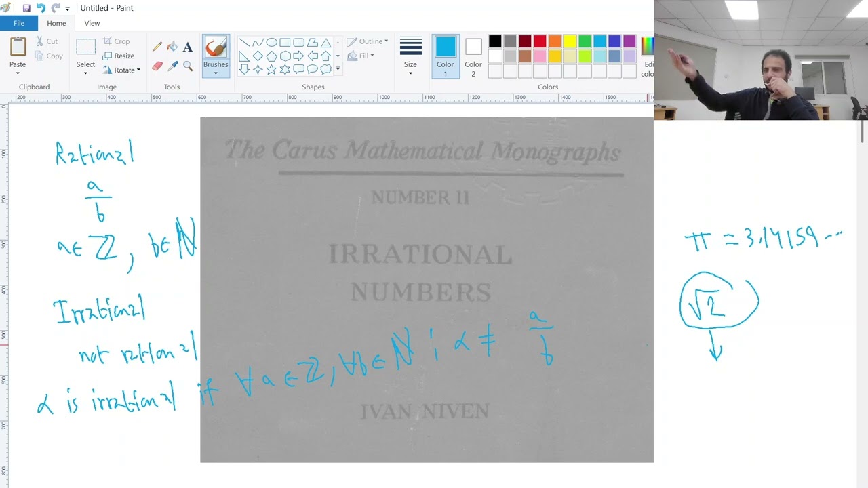This screenshot has width=868, height=488.
Task: Choose the Up arrow shape
Action: pos(325,56)
